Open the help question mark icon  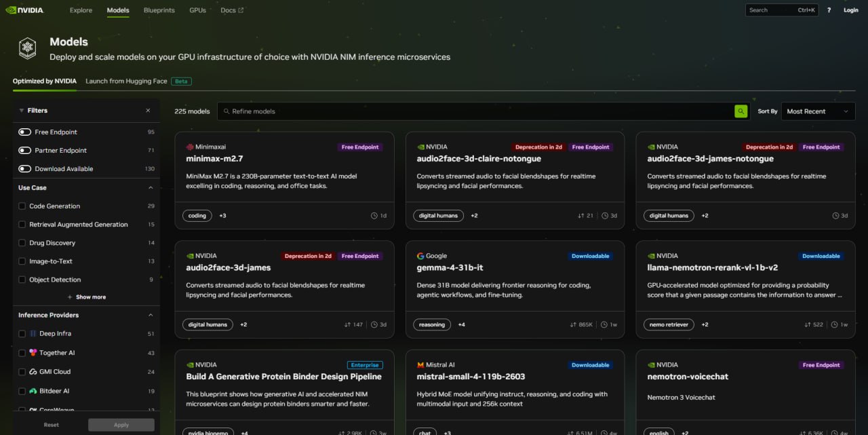829,10
